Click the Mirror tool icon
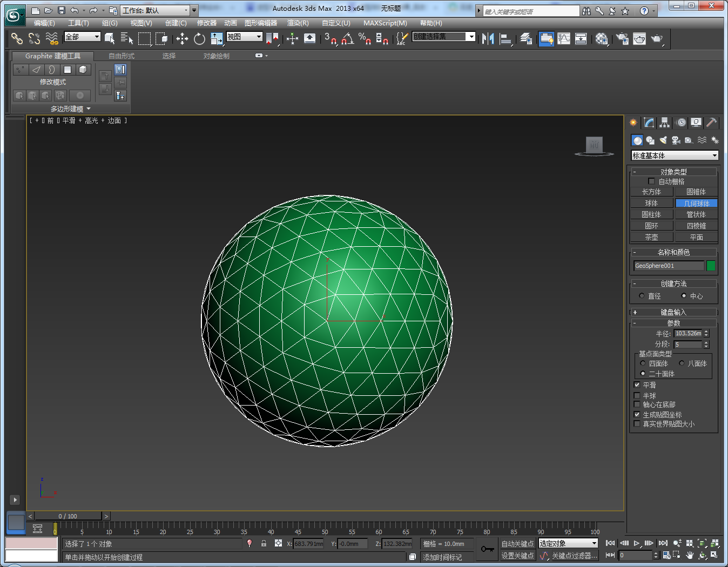728x567 pixels. [x=488, y=38]
